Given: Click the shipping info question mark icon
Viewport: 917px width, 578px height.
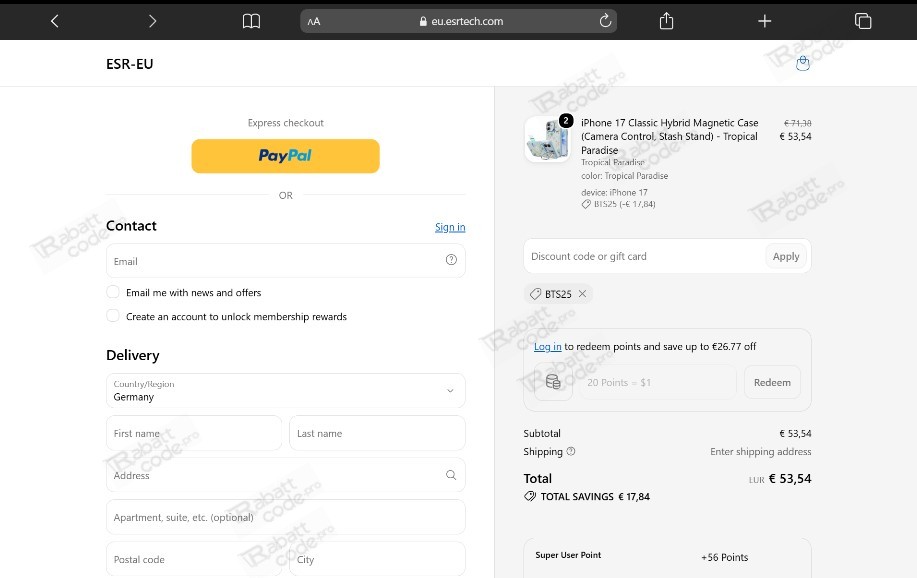Looking at the screenshot, I should 571,451.
